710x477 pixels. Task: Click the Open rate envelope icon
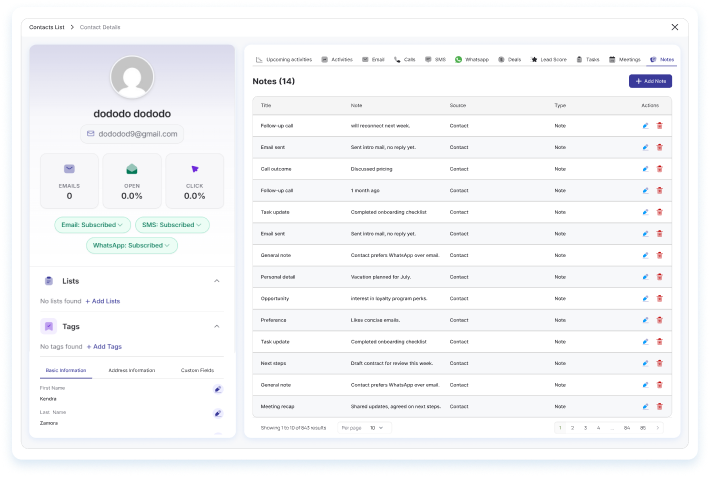132,169
